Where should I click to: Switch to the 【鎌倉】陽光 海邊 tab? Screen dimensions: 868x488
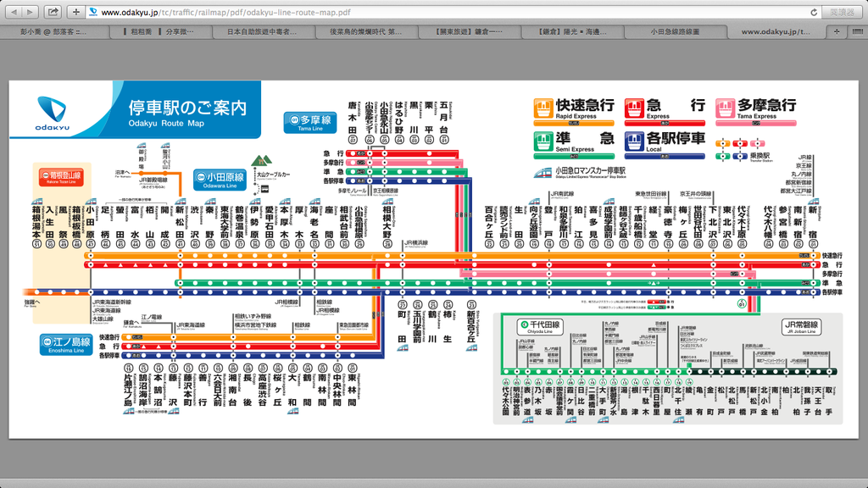573,32
